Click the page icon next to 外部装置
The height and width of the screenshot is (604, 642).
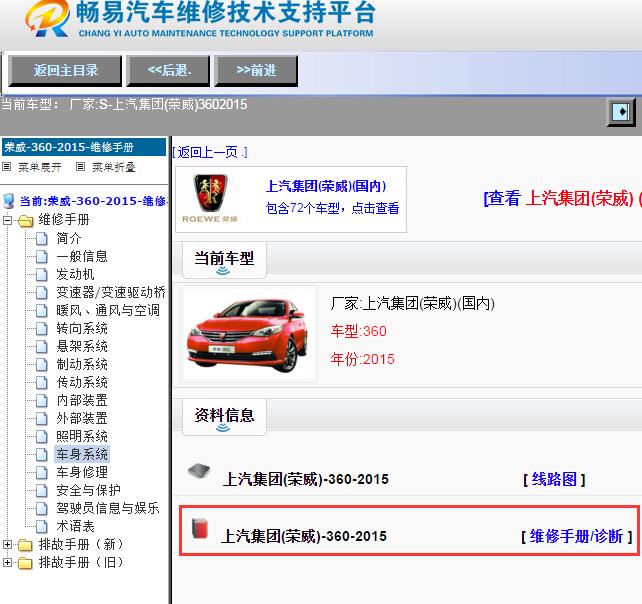tap(42, 419)
